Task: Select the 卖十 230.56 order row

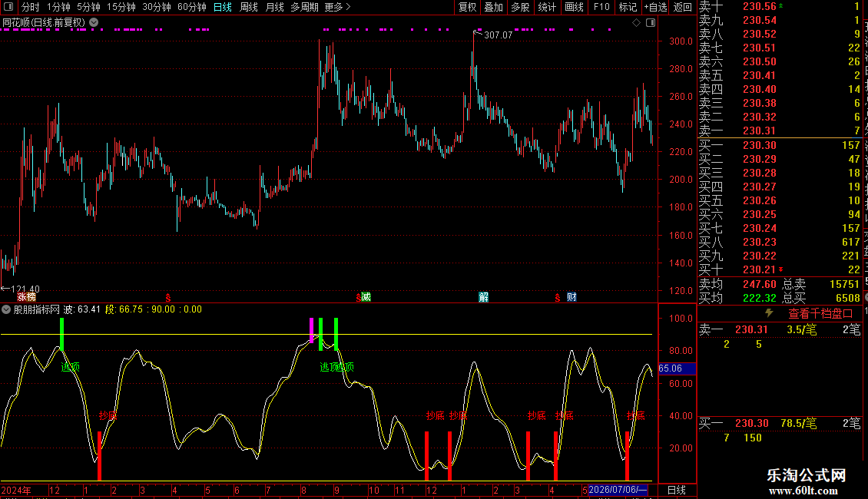Action: click(x=780, y=7)
